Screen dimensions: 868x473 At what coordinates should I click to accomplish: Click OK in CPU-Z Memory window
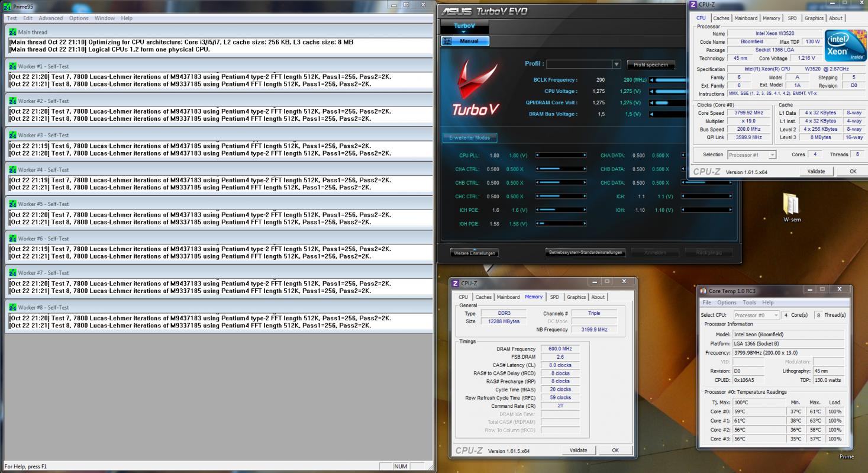coord(615,451)
